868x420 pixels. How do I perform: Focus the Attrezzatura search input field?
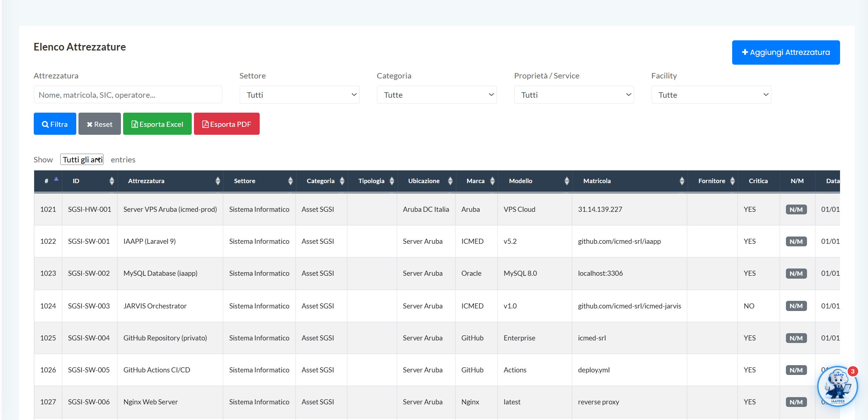tap(128, 95)
